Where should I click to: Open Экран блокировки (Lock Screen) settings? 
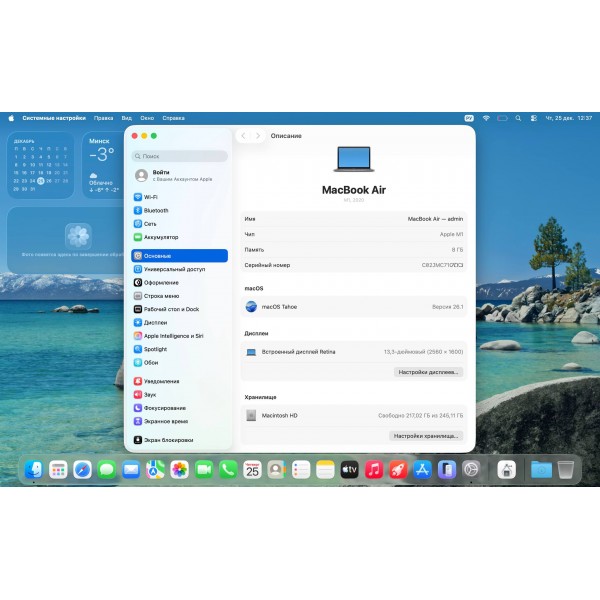click(168, 440)
